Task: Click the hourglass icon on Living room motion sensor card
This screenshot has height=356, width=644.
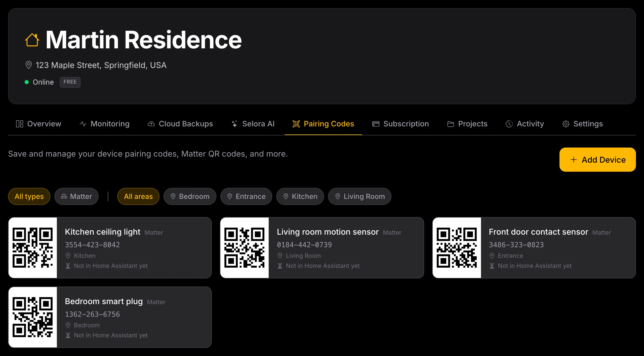Action: pos(280,266)
